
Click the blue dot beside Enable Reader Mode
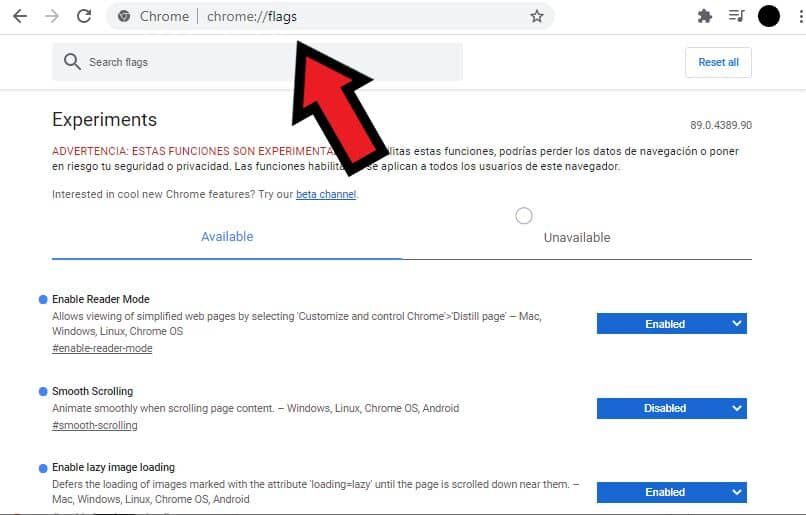tap(43, 300)
